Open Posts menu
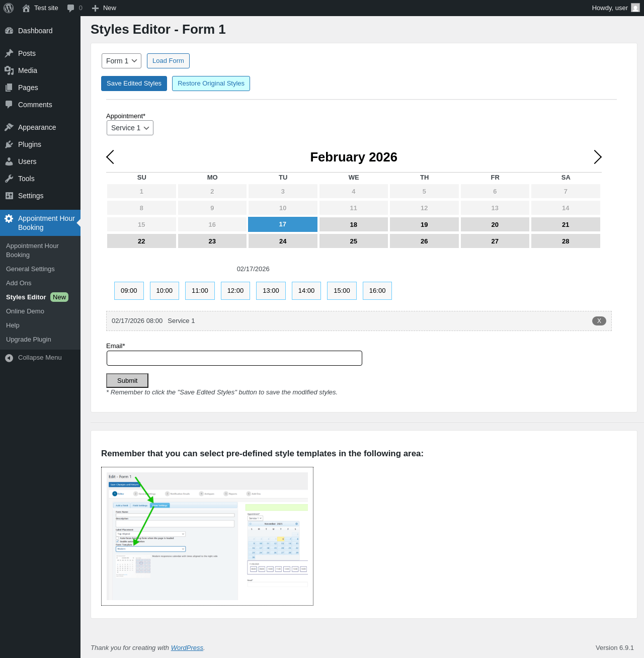Screen dimensions: 644x658 coord(40,53)
